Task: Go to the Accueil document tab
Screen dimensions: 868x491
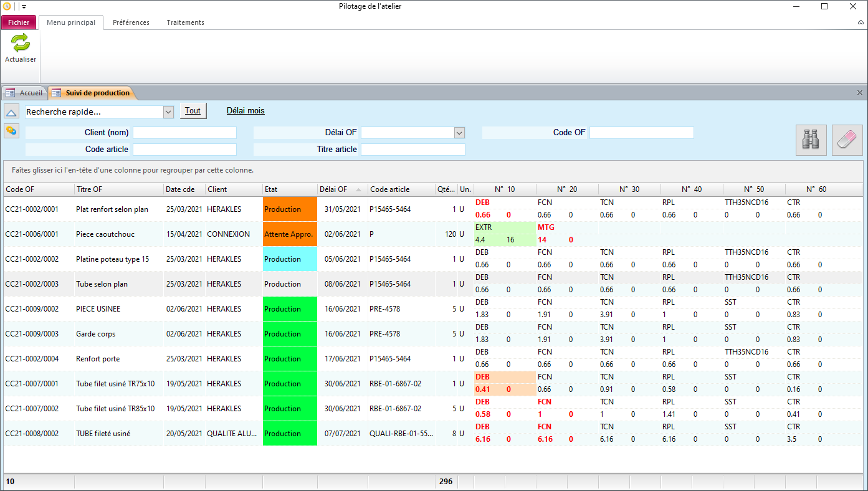Action: click(x=24, y=93)
